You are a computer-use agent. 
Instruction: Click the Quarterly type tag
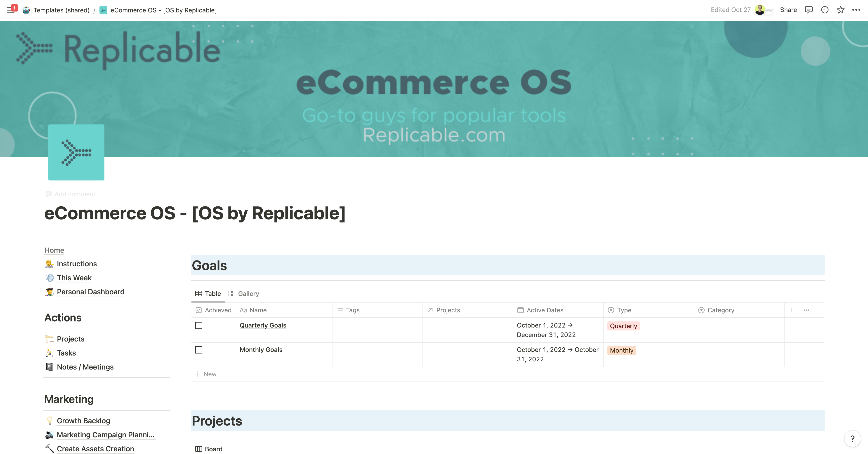click(x=623, y=326)
